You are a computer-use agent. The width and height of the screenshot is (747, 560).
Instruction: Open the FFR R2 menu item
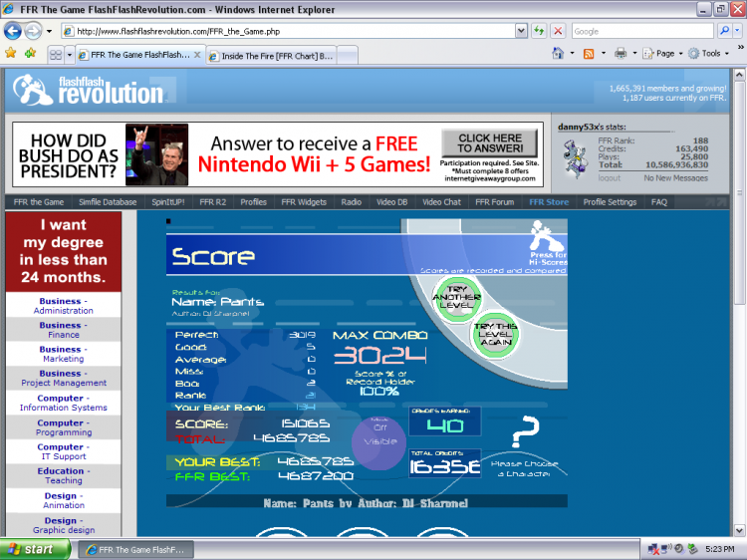[213, 202]
